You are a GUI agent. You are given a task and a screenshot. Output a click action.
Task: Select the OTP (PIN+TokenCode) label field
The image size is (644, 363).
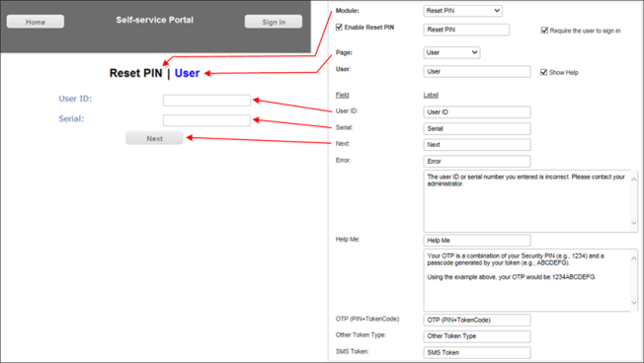(477, 320)
